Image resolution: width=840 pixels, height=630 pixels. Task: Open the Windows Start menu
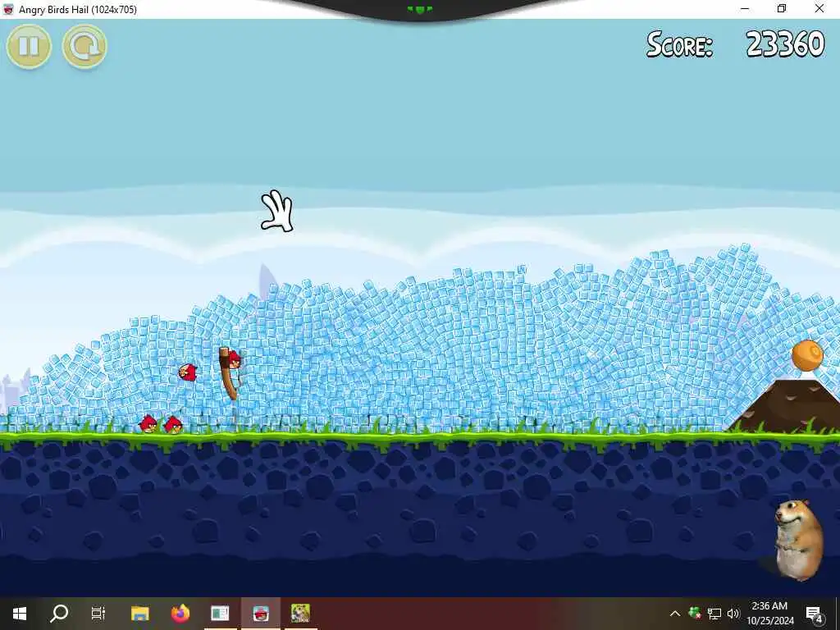(20, 614)
